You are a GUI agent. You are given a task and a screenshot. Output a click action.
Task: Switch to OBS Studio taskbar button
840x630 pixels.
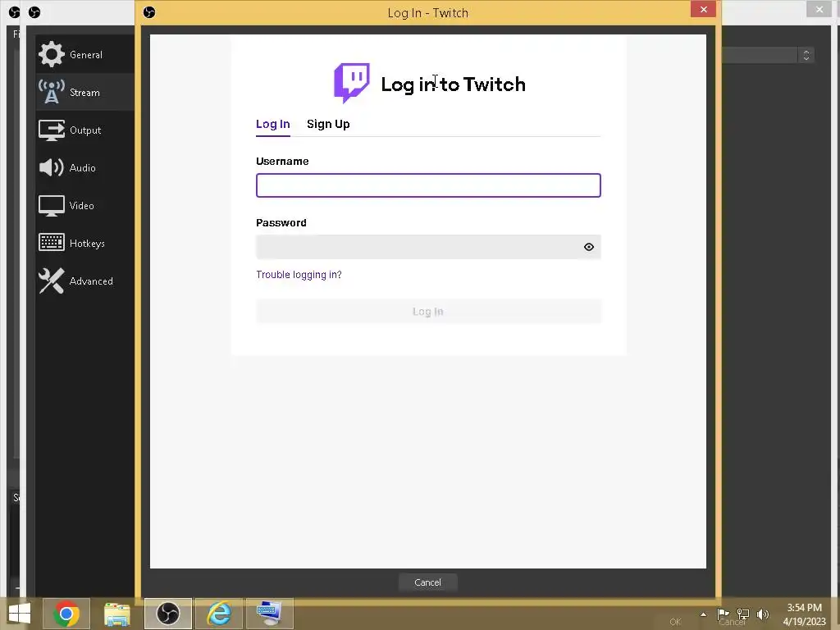tap(167, 614)
